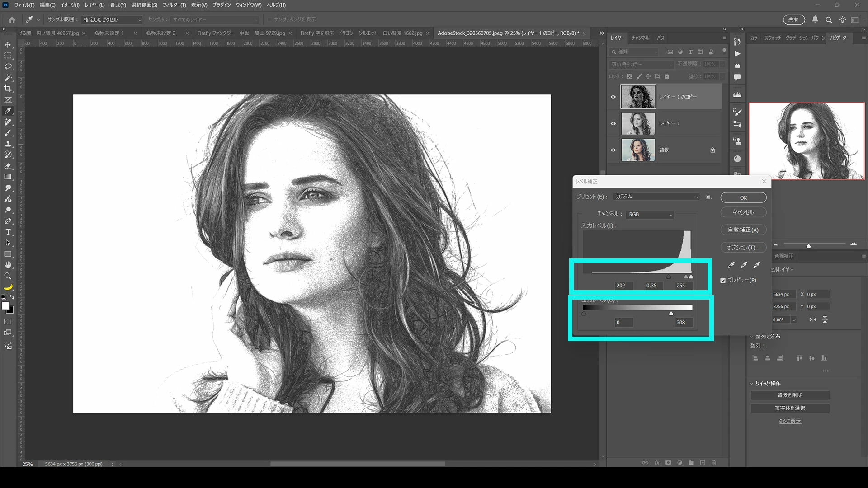Image resolution: width=868 pixels, height=488 pixels.
Task: Click the output levels white slider handle
Action: coord(671,314)
